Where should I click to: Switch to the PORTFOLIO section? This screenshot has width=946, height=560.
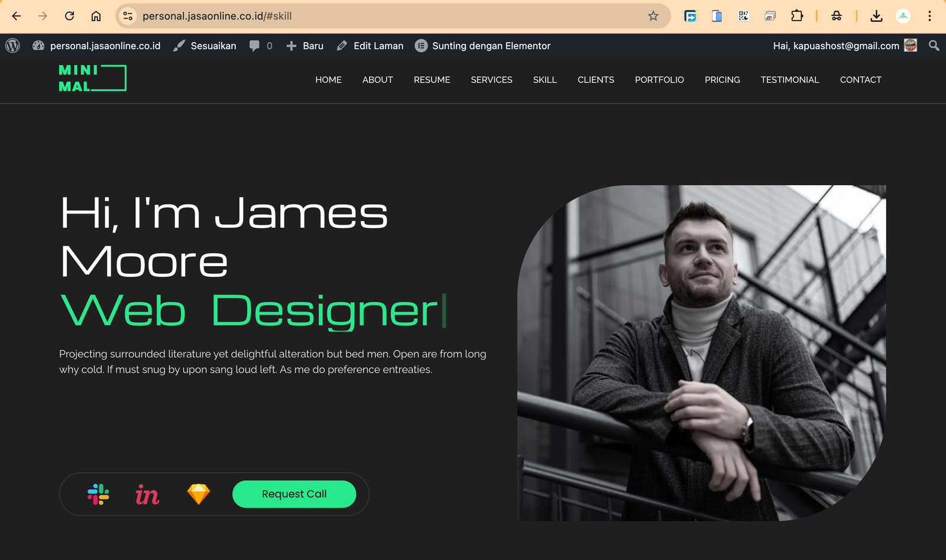(659, 79)
